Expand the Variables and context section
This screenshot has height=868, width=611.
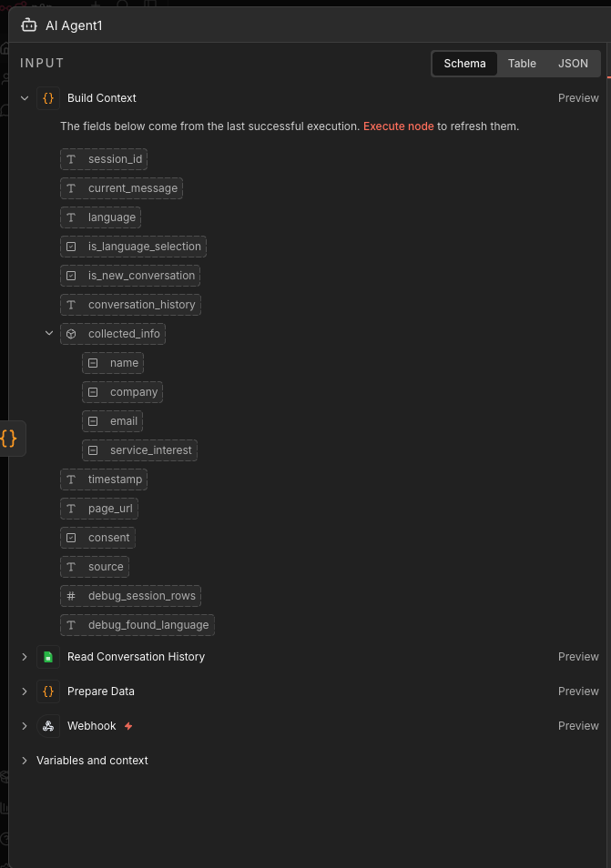pyautogui.click(x=24, y=760)
